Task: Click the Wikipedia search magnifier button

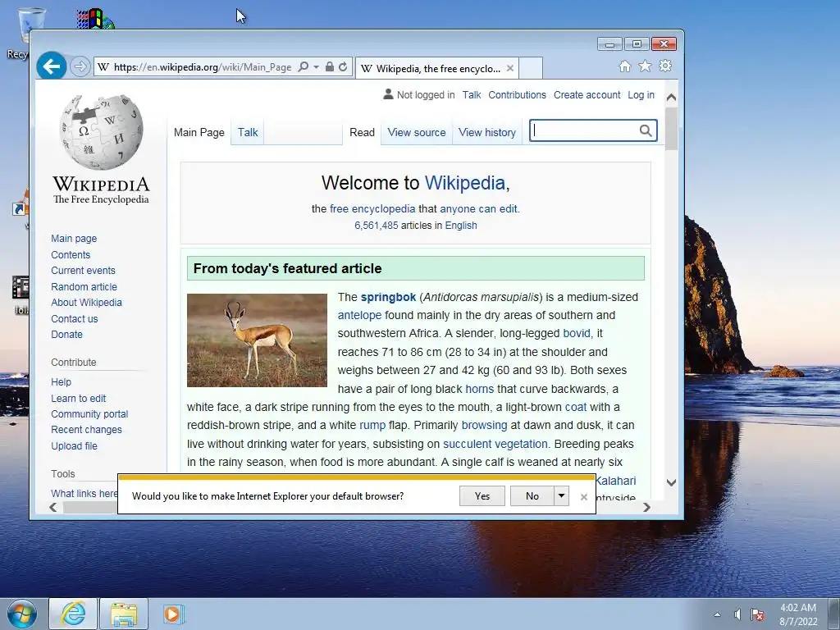Action: pos(646,130)
